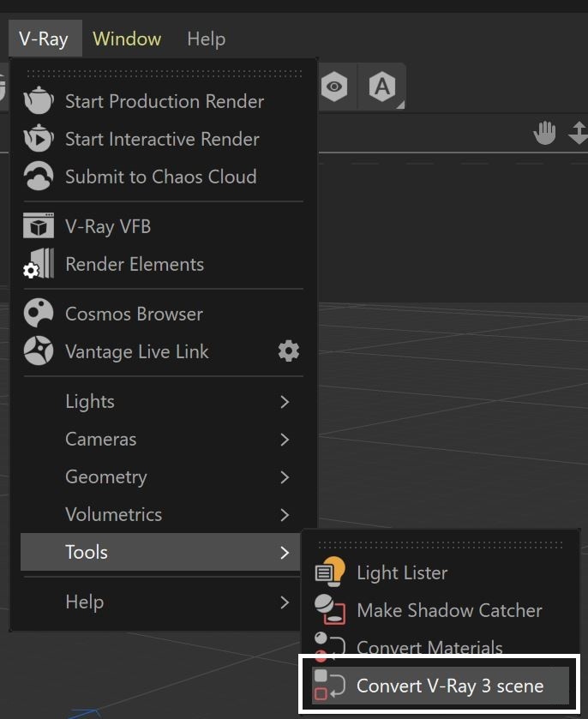Expand the Help submenu arrow in V-Ray menu
588x719 pixels.
tap(285, 602)
